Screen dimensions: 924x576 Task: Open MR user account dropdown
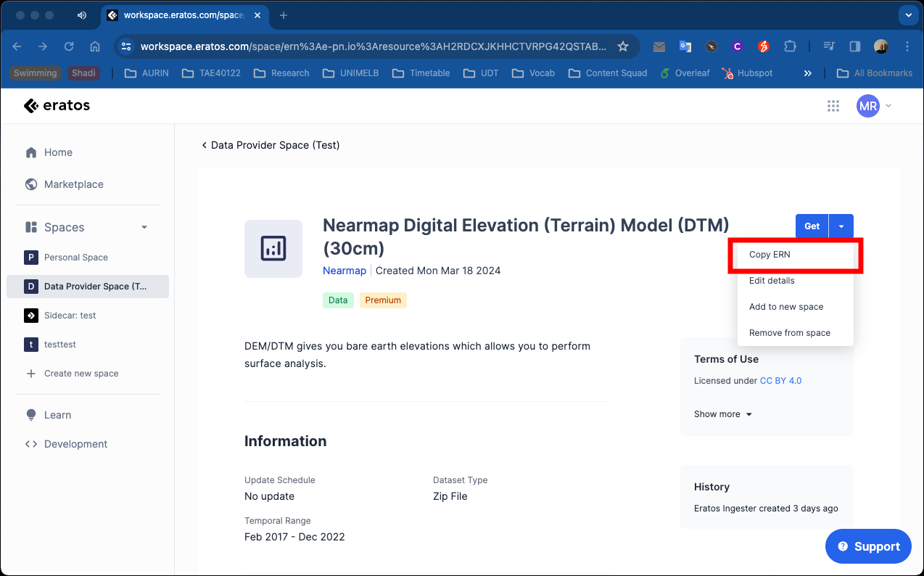pos(873,106)
